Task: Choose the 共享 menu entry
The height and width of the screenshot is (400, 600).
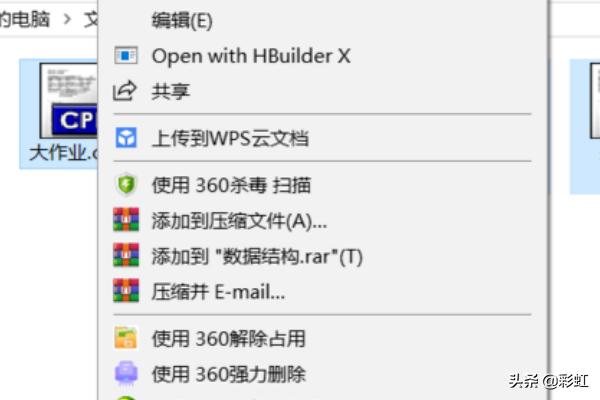Action: [323, 91]
